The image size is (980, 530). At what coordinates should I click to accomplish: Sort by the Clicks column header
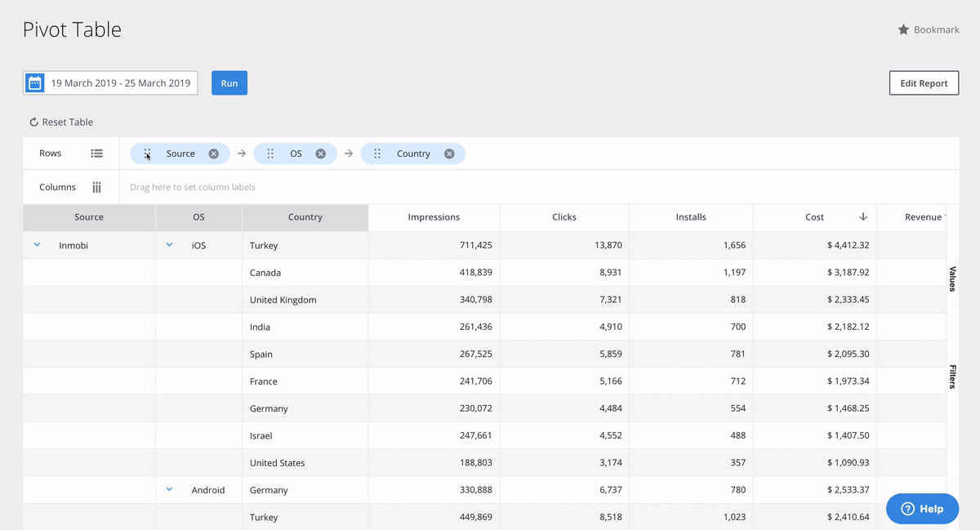tap(564, 217)
